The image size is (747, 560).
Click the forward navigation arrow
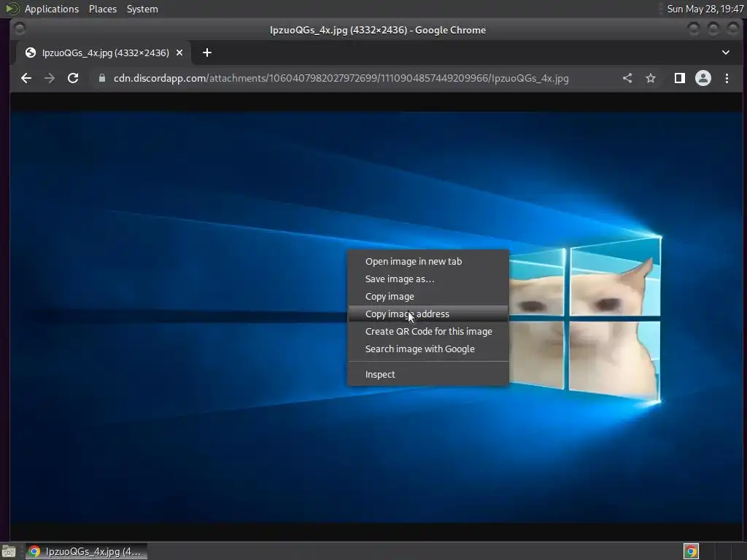pos(50,78)
